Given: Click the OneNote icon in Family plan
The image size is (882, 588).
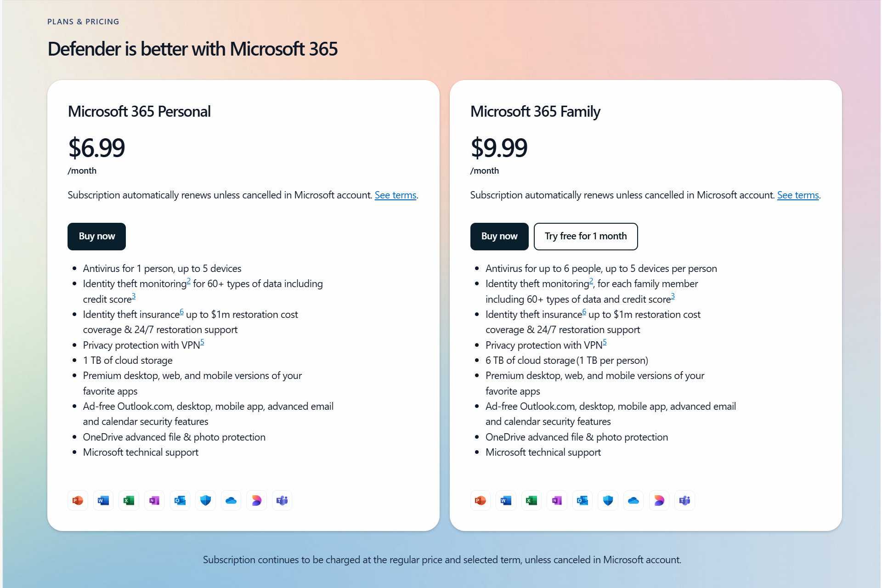Looking at the screenshot, I should coord(556,500).
